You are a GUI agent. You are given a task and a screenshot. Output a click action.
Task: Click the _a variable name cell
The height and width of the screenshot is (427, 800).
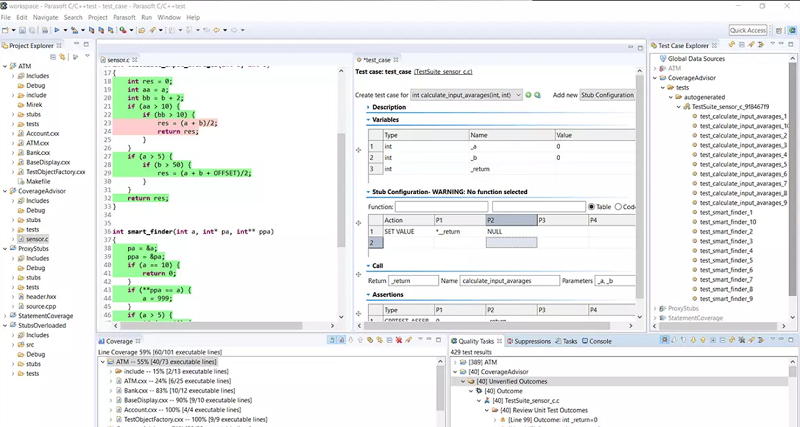tap(512, 146)
